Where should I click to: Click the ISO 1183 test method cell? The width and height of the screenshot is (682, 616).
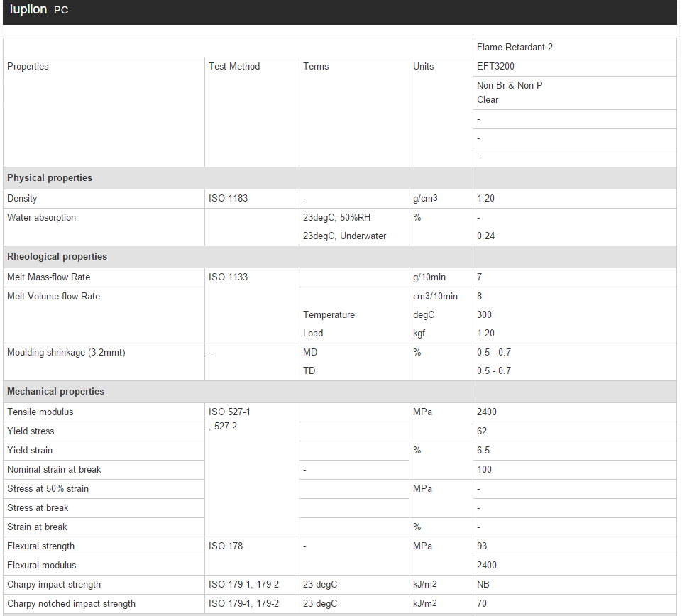(x=228, y=199)
